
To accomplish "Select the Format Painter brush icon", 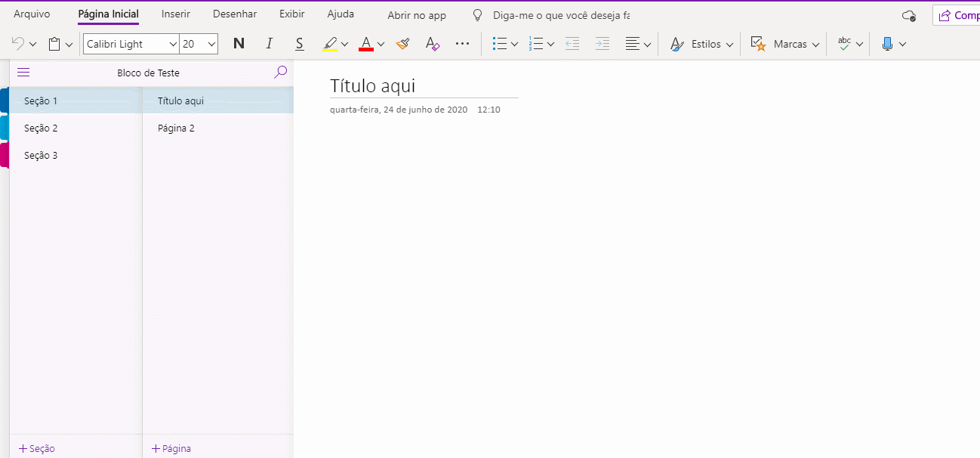I will point(402,45).
